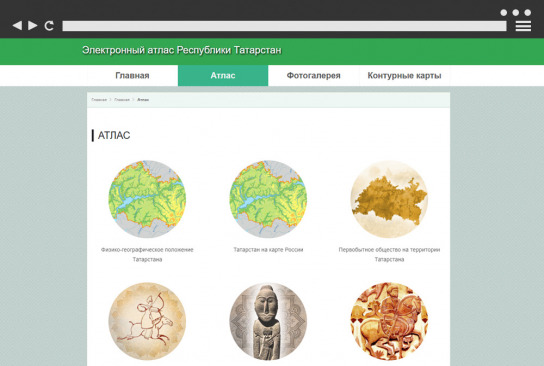
Task: Click the site title Электронный атлас Республики Татарстан
Action: coord(181,50)
